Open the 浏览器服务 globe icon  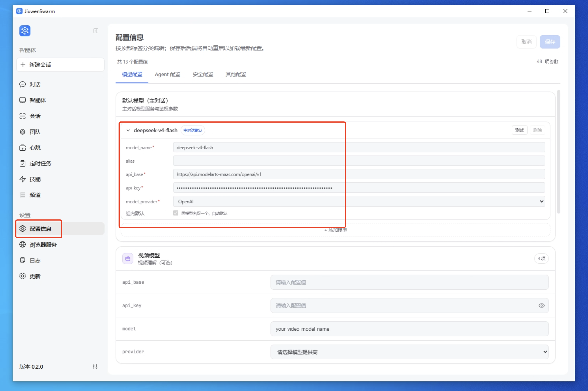(x=22, y=245)
